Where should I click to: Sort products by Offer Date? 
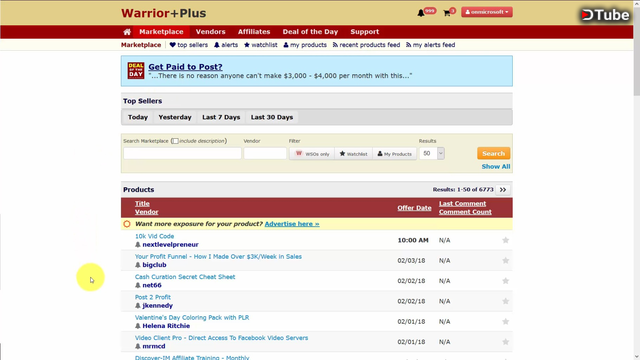414,208
